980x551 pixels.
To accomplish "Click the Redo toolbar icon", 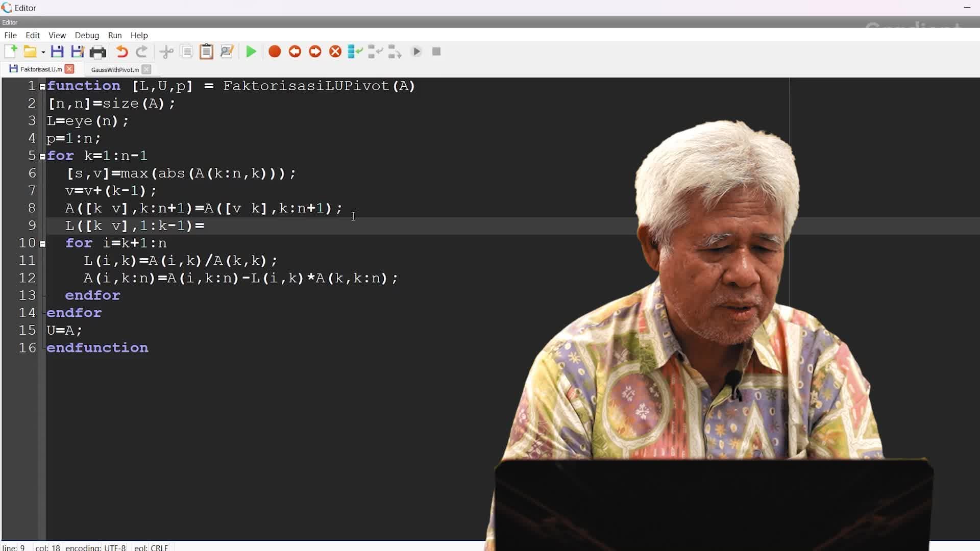I will pyautogui.click(x=141, y=52).
